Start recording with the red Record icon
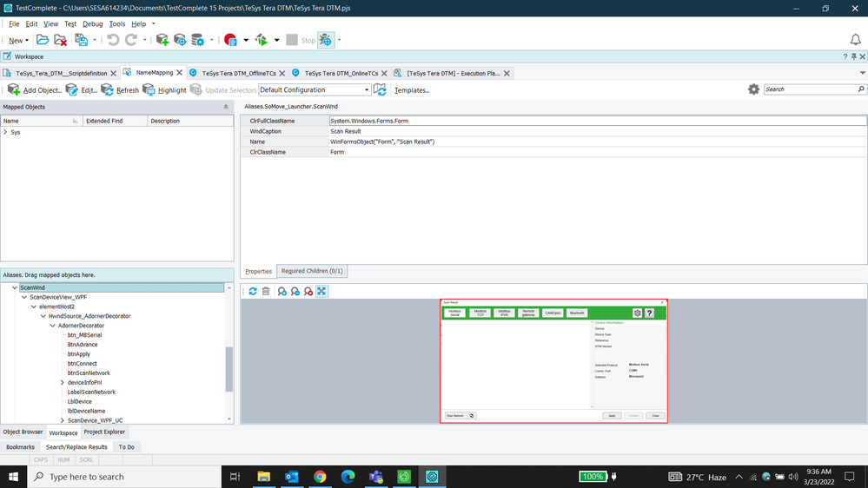This screenshot has height=488, width=868. (230, 40)
